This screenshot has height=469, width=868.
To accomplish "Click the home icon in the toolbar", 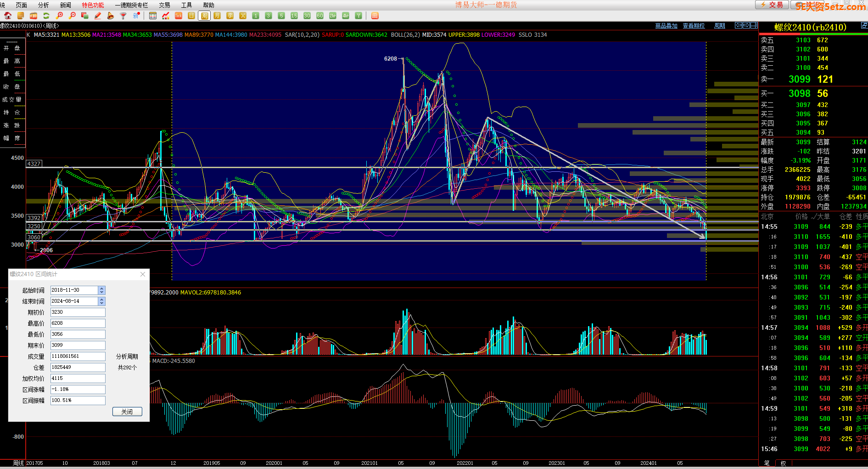I will (8, 16).
